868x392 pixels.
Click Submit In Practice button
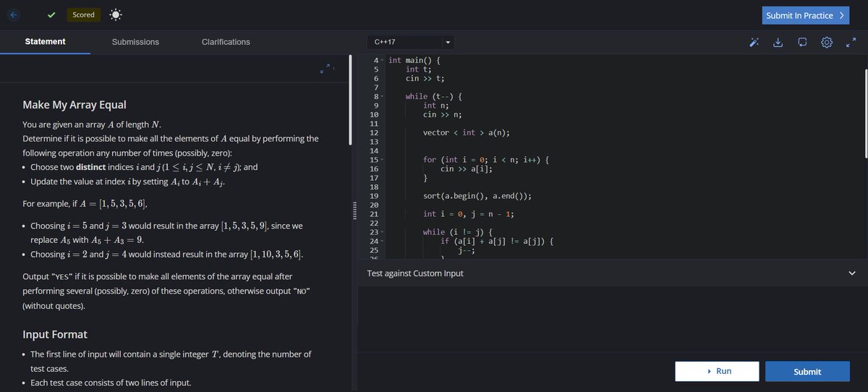(806, 15)
